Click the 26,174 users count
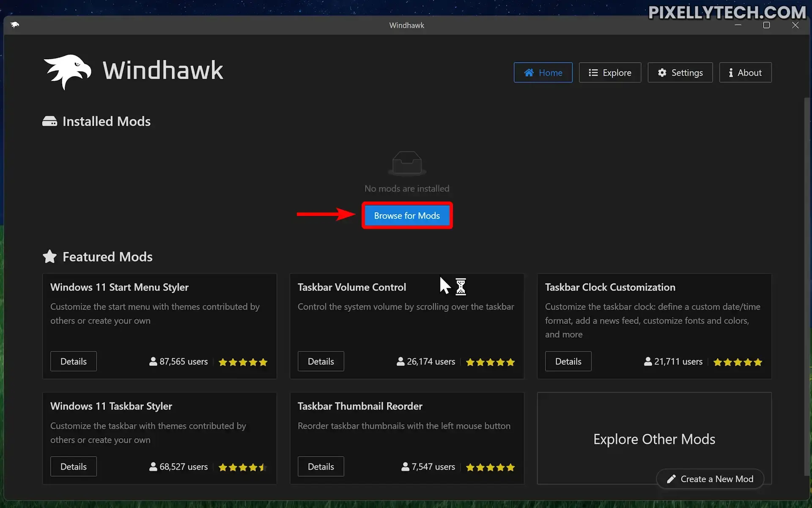812x508 pixels. coord(431,362)
